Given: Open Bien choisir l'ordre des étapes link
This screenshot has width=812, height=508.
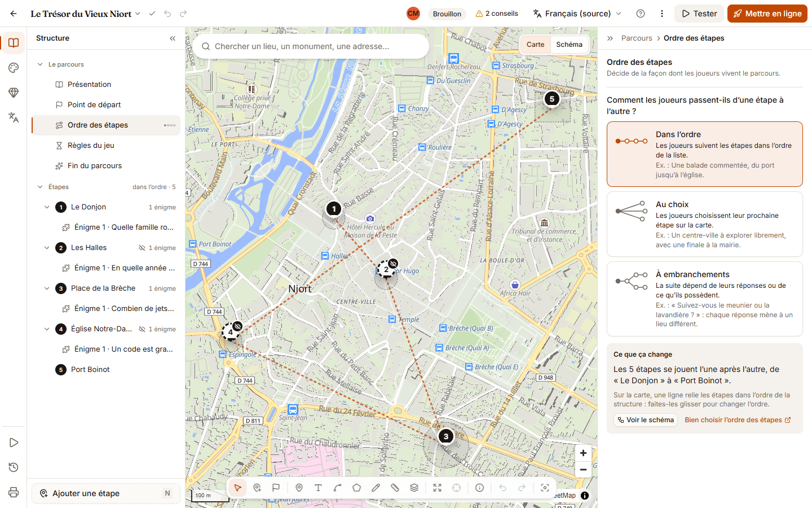Looking at the screenshot, I should [738, 420].
